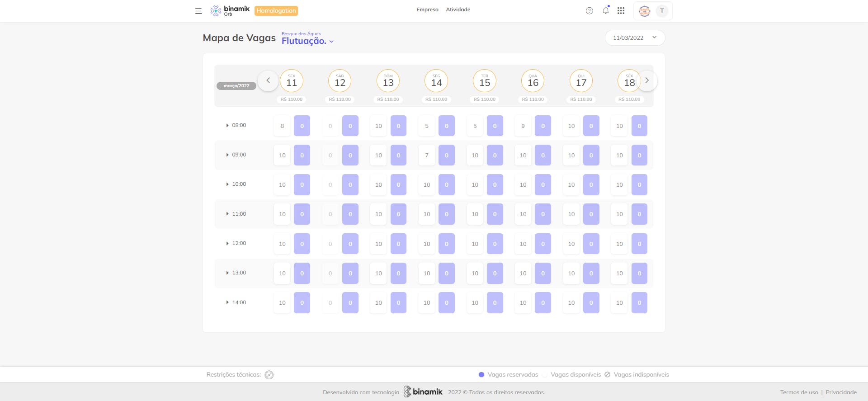Open the help question mark icon
The image size is (868, 401).
589,11
